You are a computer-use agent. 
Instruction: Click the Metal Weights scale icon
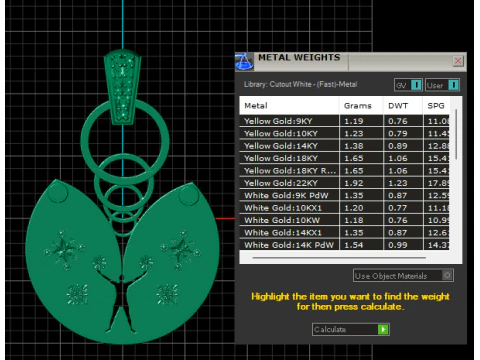coord(244,62)
